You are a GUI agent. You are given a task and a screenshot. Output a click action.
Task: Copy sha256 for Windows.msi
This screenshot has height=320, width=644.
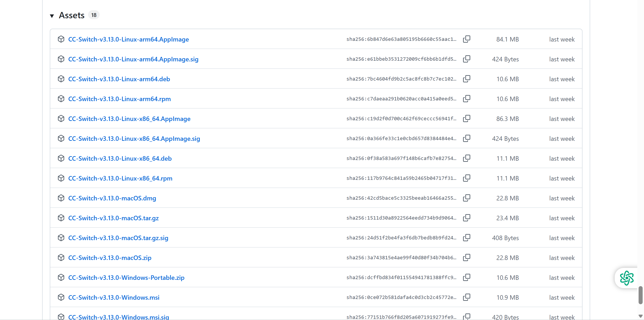coord(466,297)
